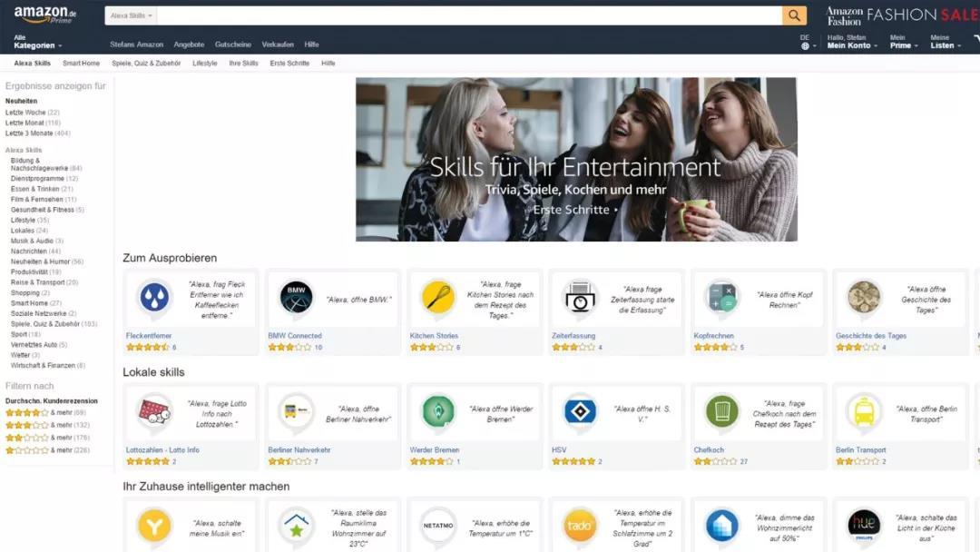The image size is (980, 552).
Task: Open the Berliner Nahverkehr bus icon
Action: (x=296, y=411)
